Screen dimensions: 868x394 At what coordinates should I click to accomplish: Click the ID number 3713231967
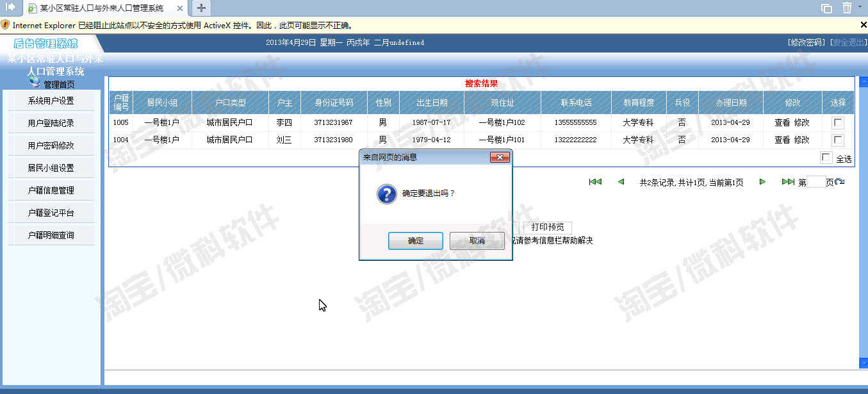(333, 122)
